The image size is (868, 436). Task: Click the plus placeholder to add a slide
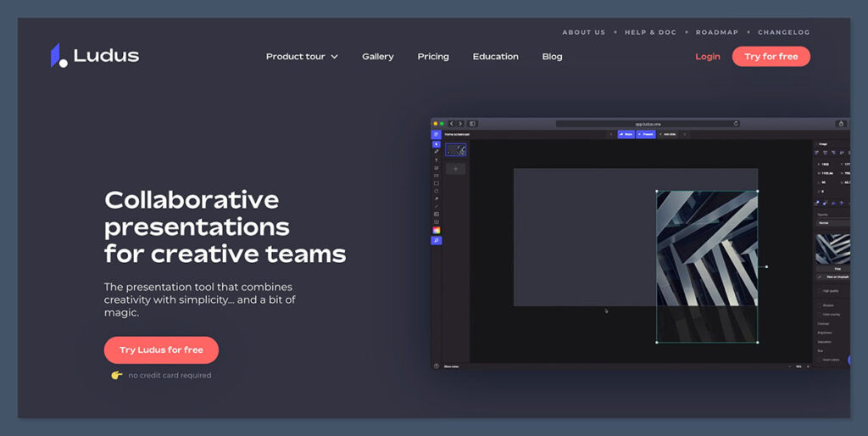tap(455, 169)
